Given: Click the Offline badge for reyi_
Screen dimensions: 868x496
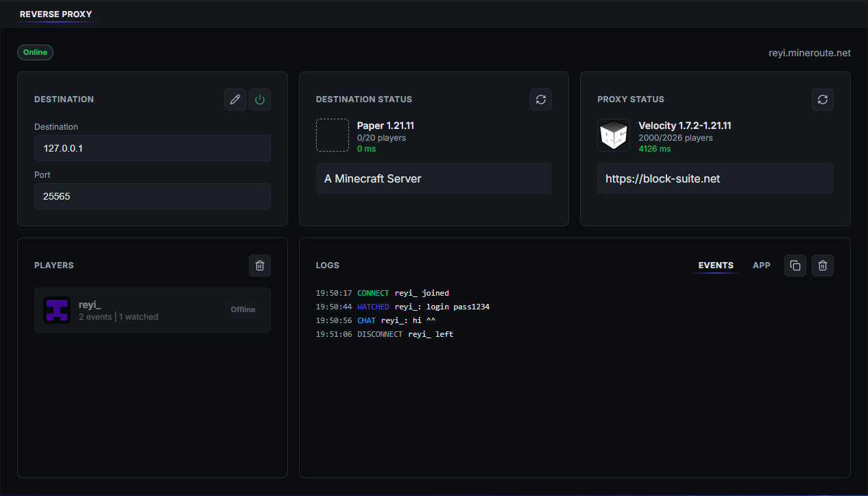Looking at the screenshot, I should point(243,309).
